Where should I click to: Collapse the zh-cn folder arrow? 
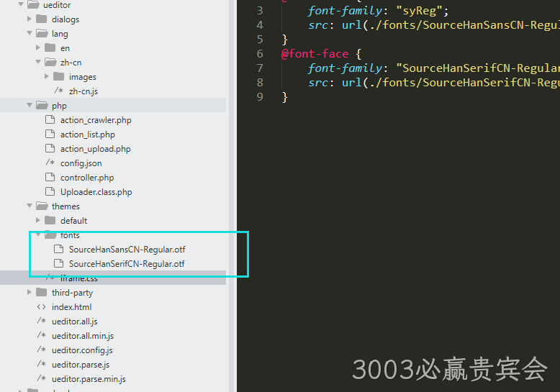[x=38, y=62]
